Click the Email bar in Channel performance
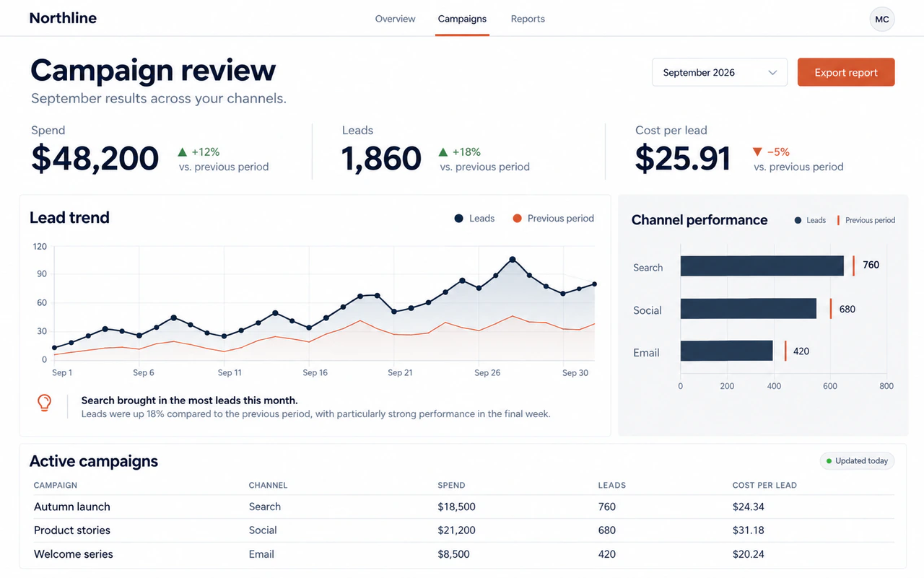The image size is (924, 578). (727, 351)
